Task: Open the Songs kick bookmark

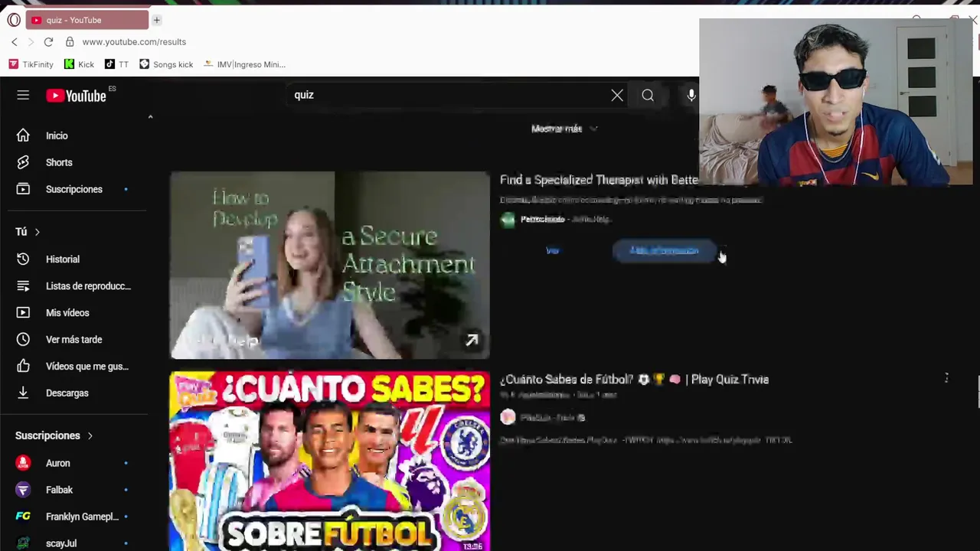Action: coord(166,64)
